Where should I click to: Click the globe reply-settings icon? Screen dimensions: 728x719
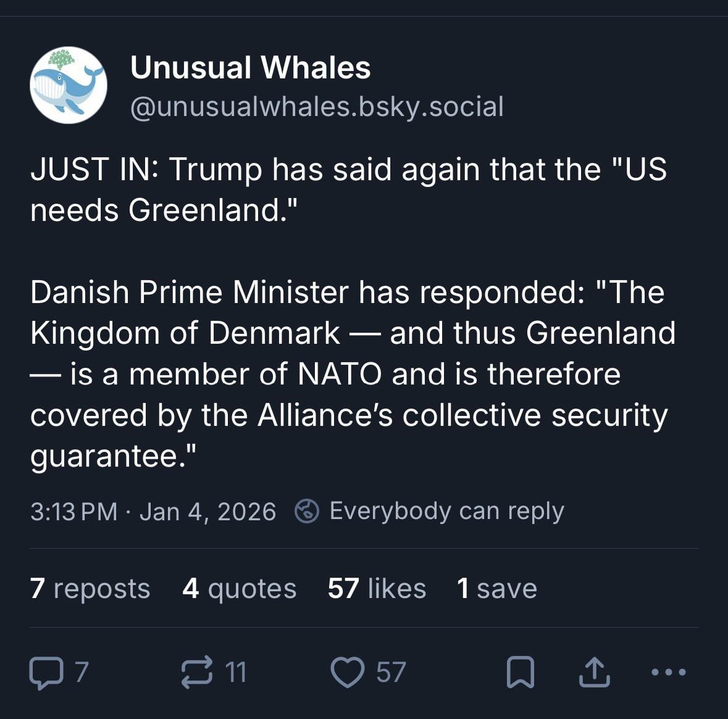(x=307, y=511)
